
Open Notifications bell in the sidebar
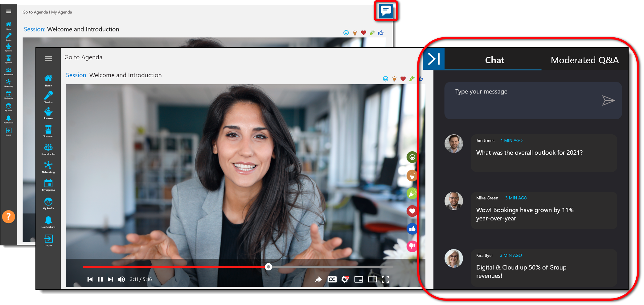pos(48,222)
